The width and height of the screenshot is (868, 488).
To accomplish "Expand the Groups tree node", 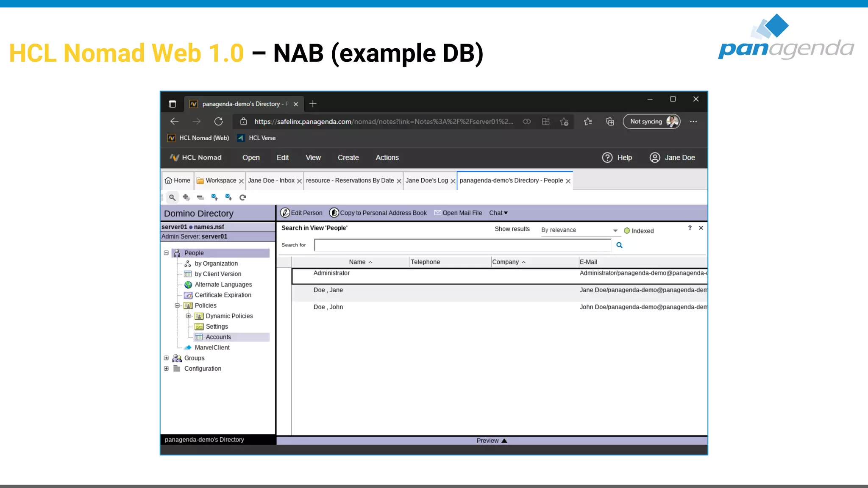I will click(x=166, y=358).
